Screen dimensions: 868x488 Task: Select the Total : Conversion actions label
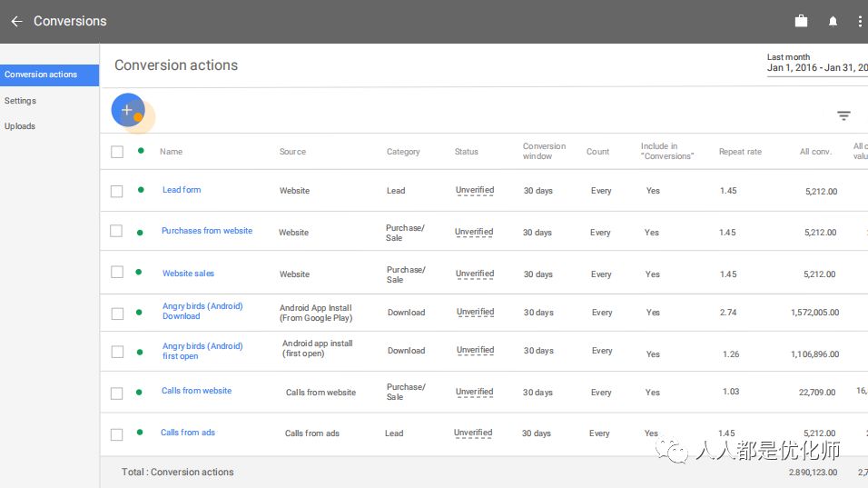(177, 472)
